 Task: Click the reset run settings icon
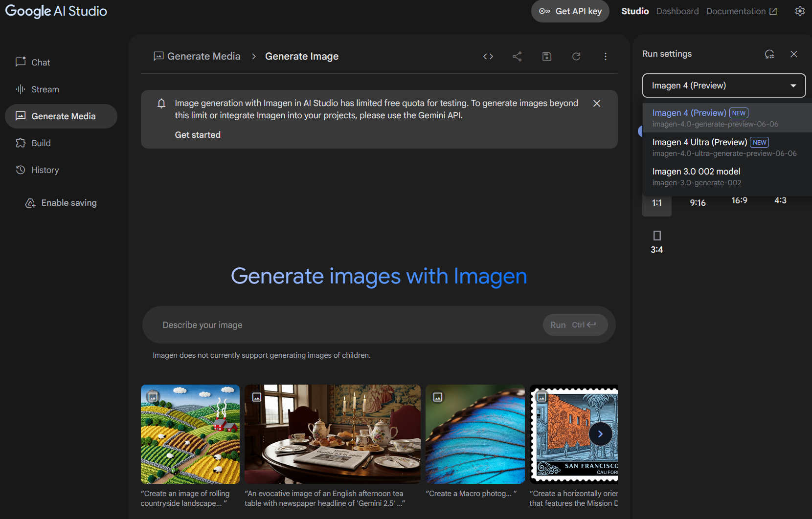pyautogui.click(x=769, y=54)
